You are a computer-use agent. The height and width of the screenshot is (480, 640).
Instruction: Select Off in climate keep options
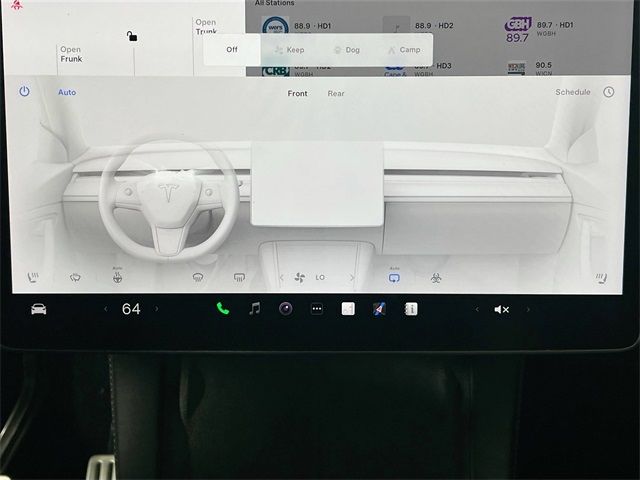tap(232, 49)
